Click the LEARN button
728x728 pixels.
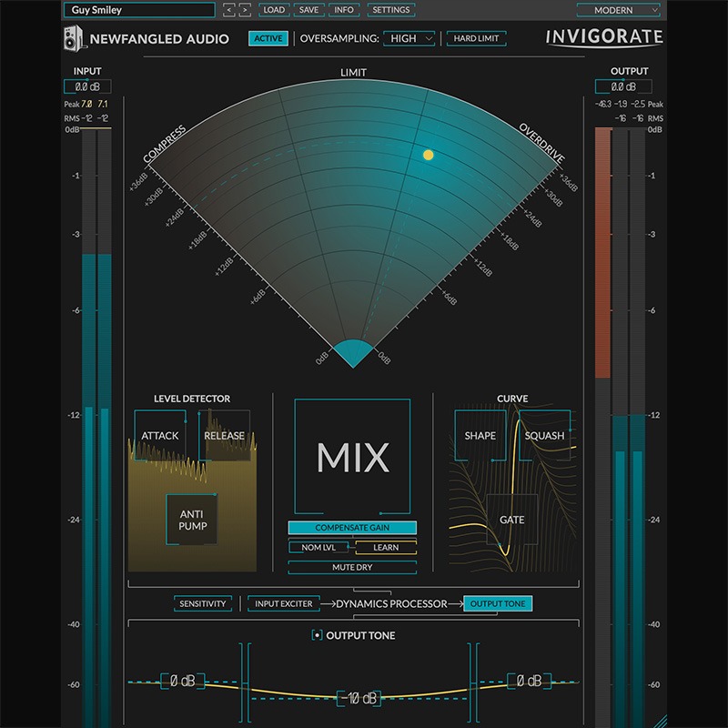pyautogui.click(x=386, y=548)
